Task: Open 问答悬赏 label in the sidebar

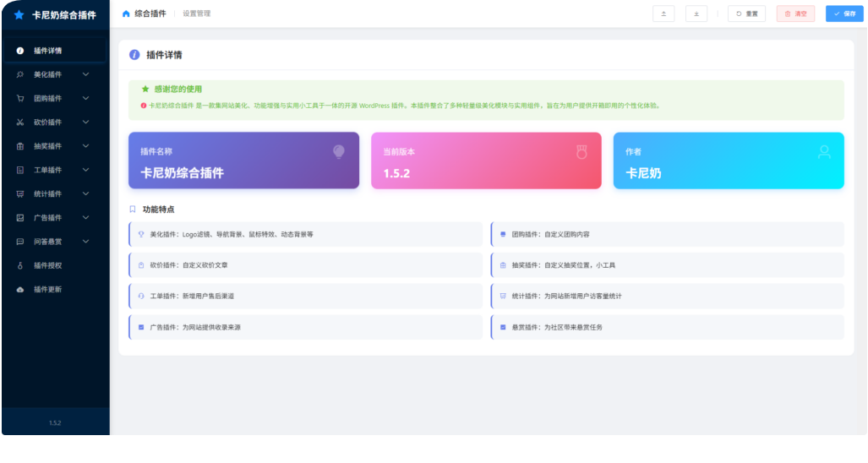Action: coord(47,241)
